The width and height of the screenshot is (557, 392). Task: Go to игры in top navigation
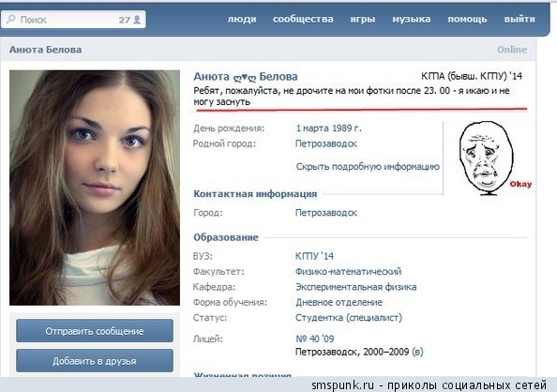click(362, 19)
